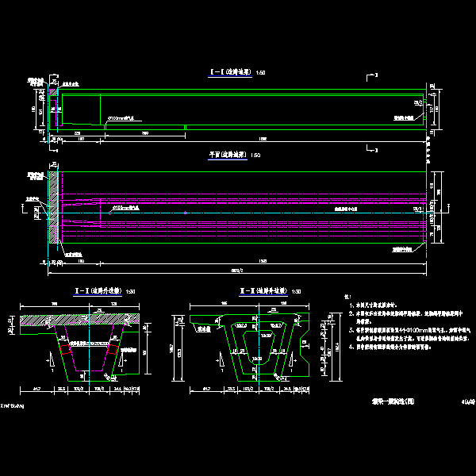Click the section cut marker at the top right of the elevation
Screen dimensions: 476x476
pos(372,76)
